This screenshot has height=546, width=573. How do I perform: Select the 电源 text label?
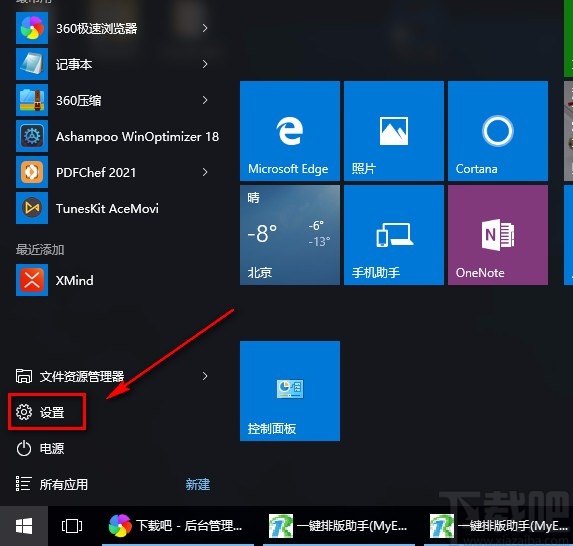(52, 448)
